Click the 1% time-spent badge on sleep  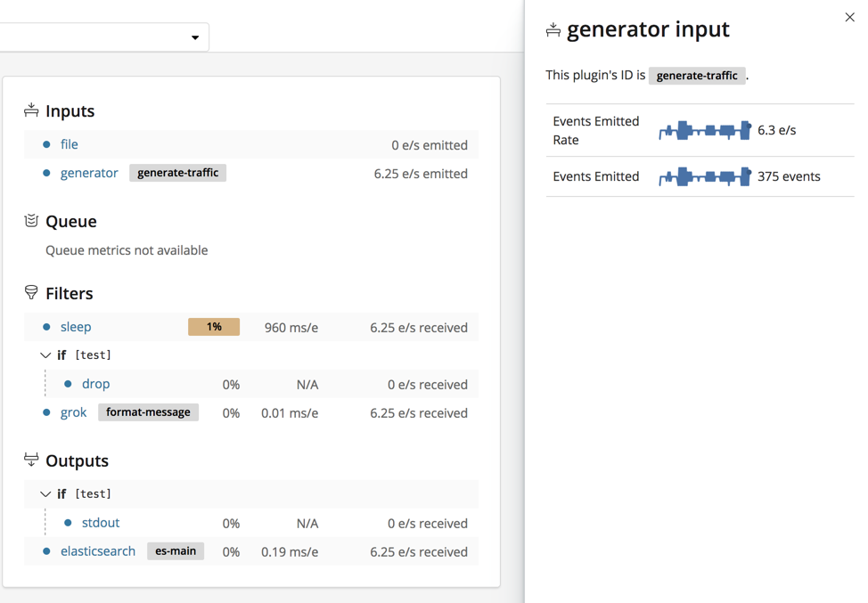coord(214,326)
